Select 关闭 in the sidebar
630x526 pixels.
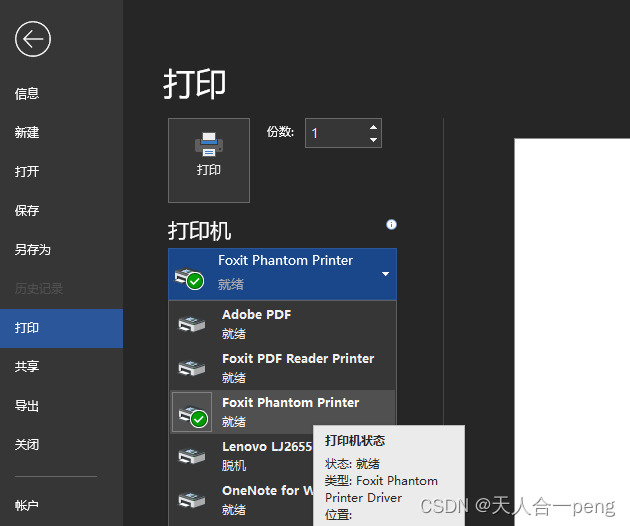pyautogui.click(x=27, y=444)
